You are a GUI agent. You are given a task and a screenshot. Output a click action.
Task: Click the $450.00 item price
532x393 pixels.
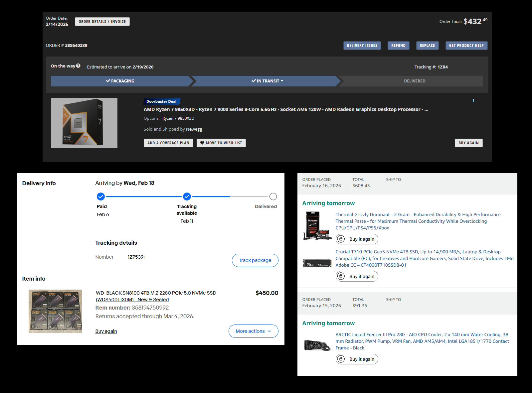[x=267, y=293]
